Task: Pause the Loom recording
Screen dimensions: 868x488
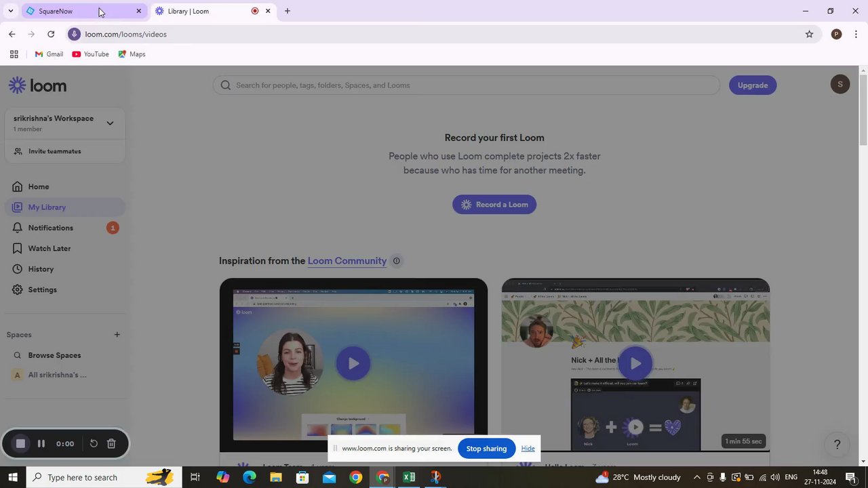Action: pos(41,444)
